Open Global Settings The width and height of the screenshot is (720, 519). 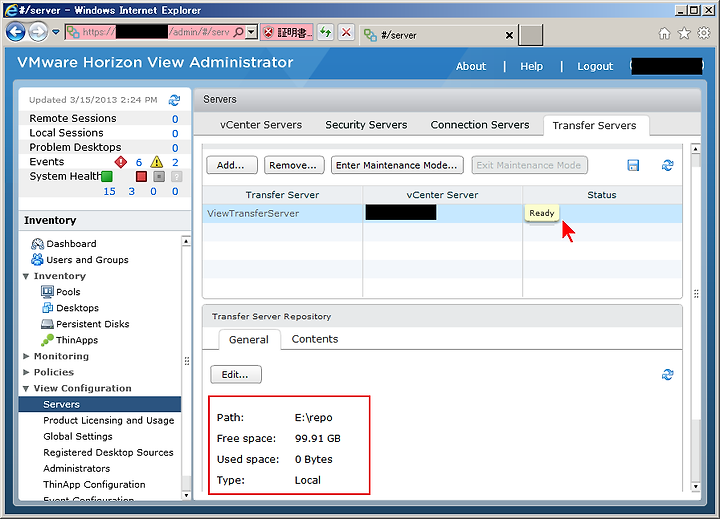pyautogui.click(x=78, y=437)
